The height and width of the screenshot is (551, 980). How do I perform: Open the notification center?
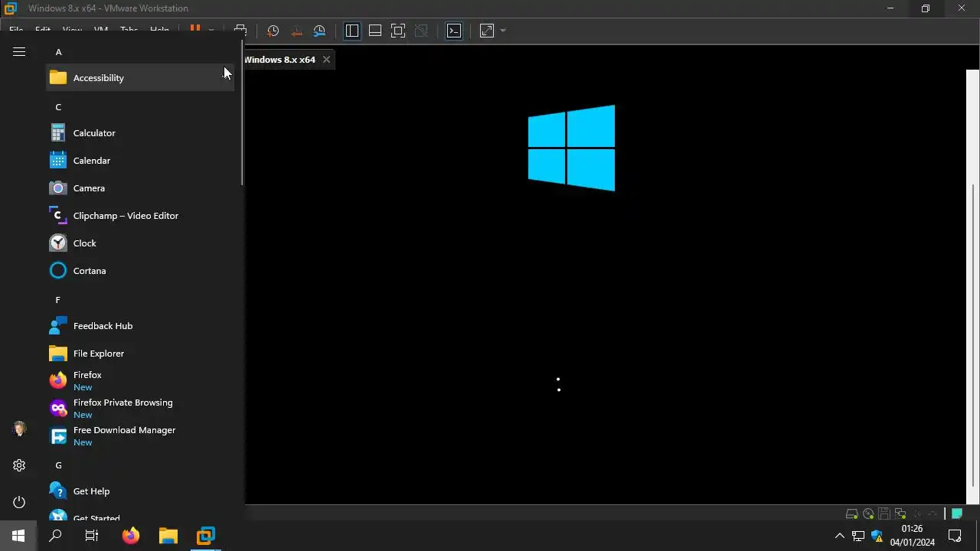click(955, 536)
